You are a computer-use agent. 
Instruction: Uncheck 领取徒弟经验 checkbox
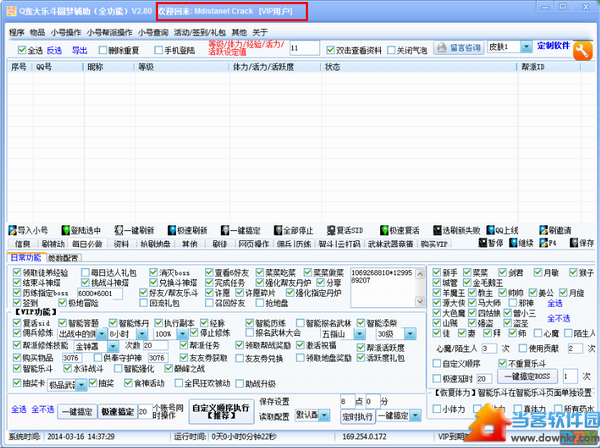tap(16, 272)
